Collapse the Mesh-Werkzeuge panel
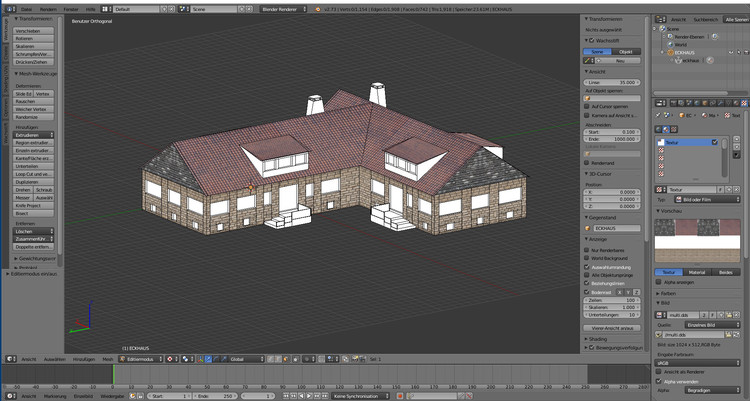The image size is (750, 401). pyautogui.click(x=36, y=74)
